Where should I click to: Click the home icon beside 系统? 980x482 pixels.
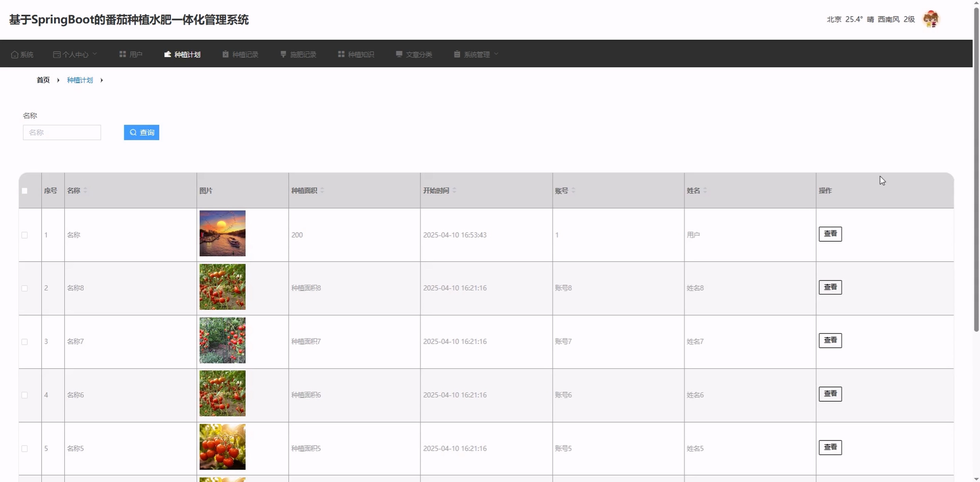(x=14, y=54)
